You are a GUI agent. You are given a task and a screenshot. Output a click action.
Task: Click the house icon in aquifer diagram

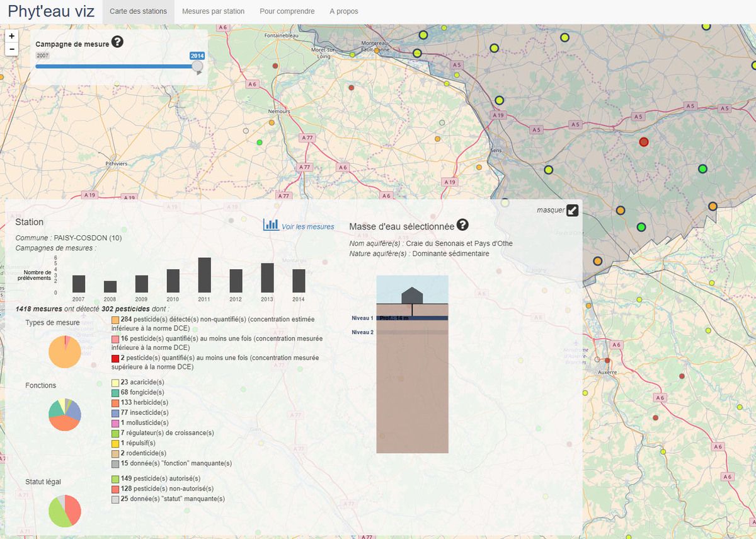pyautogui.click(x=412, y=294)
